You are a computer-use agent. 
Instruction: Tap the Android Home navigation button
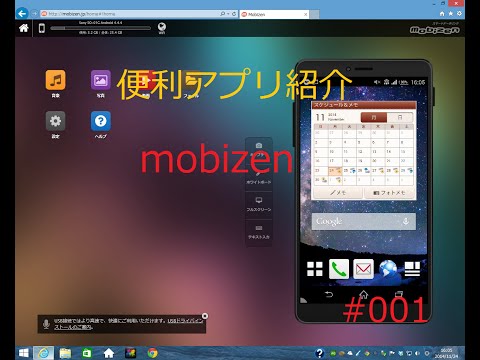pos(364,294)
